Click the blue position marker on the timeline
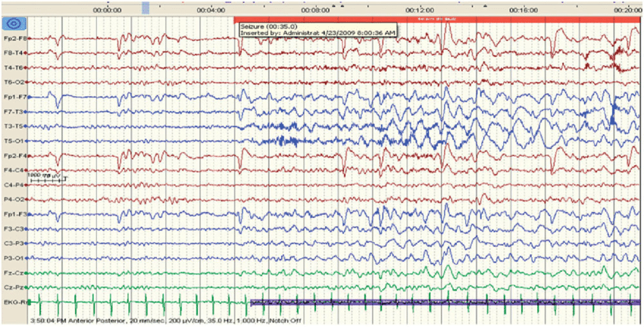Screen dimensions: 644x327 [145, 7]
